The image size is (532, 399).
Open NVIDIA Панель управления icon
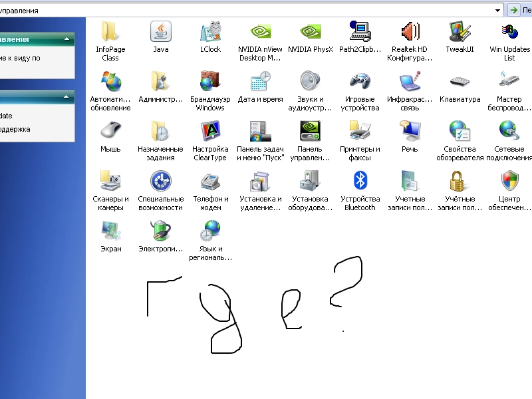point(310,131)
